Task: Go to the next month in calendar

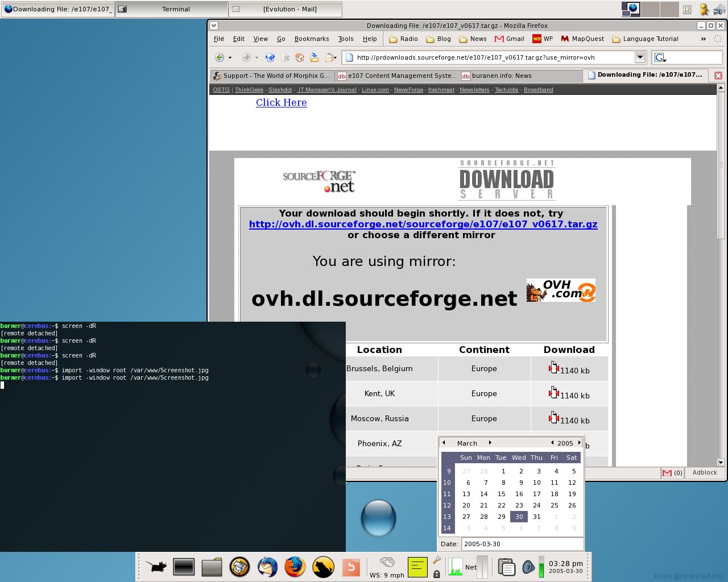Action: 490,443
